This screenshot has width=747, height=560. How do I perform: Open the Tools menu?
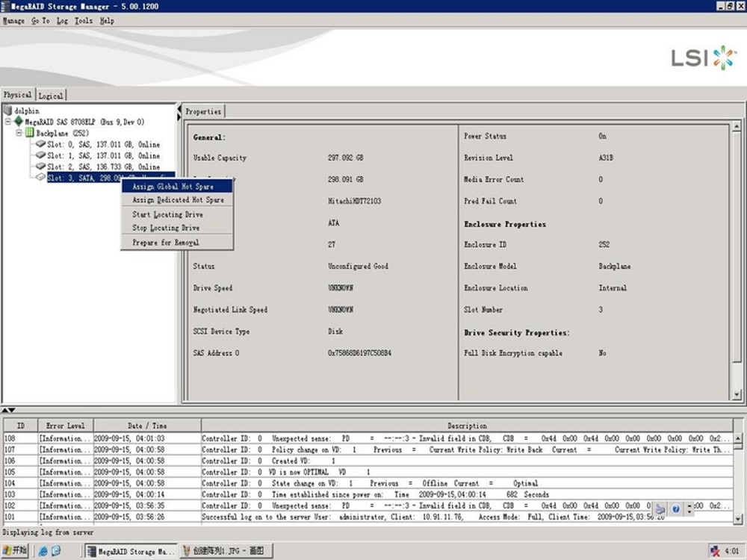coord(84,21)
